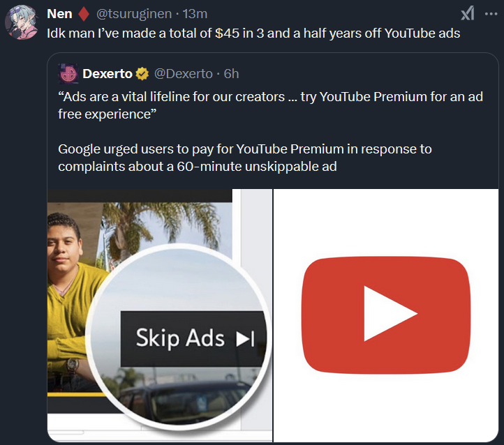Click the Skip Ads arrow icon
Viewport: 504px width, 445px height.
click(x=245, y=338)
